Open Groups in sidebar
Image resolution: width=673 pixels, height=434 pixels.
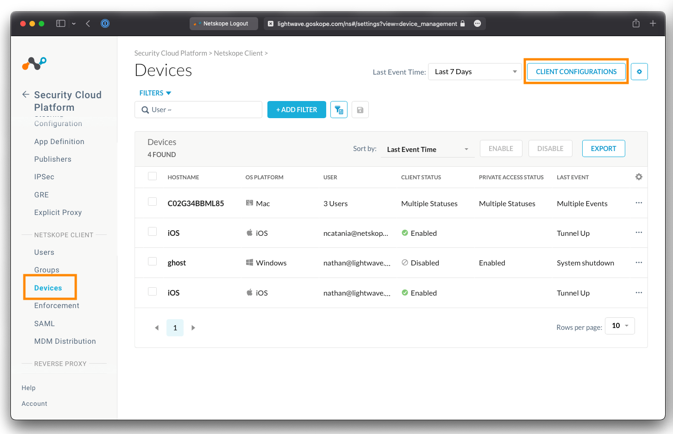click(x=47, y=270)
